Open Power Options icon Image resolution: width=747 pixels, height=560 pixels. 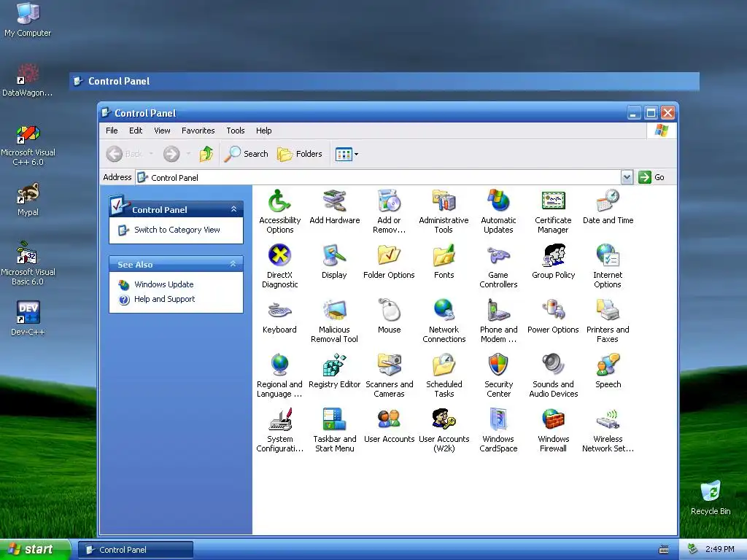[x=553, y=311]
